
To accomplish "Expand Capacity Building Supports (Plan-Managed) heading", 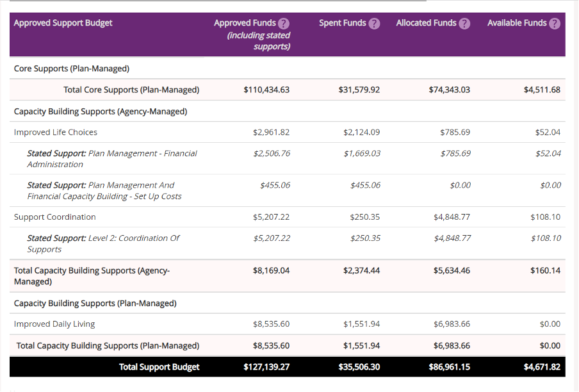I will 95,303.
